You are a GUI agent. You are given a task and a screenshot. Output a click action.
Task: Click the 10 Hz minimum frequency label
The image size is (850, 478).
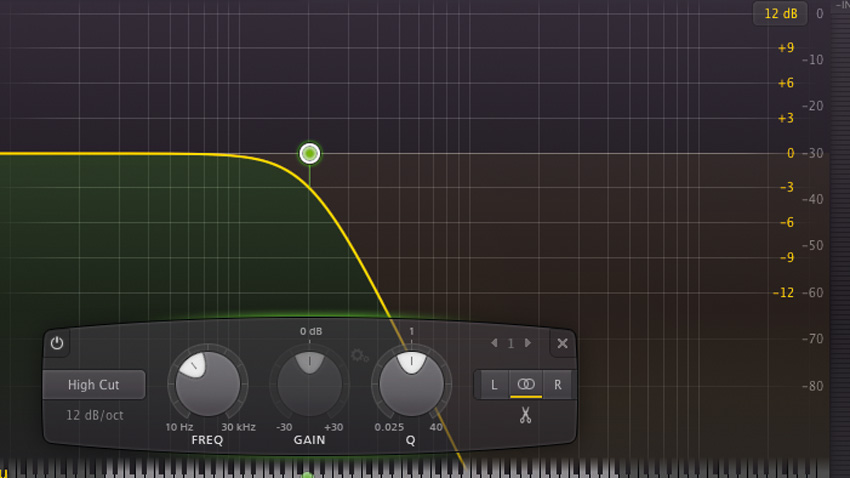click(179, 427)
